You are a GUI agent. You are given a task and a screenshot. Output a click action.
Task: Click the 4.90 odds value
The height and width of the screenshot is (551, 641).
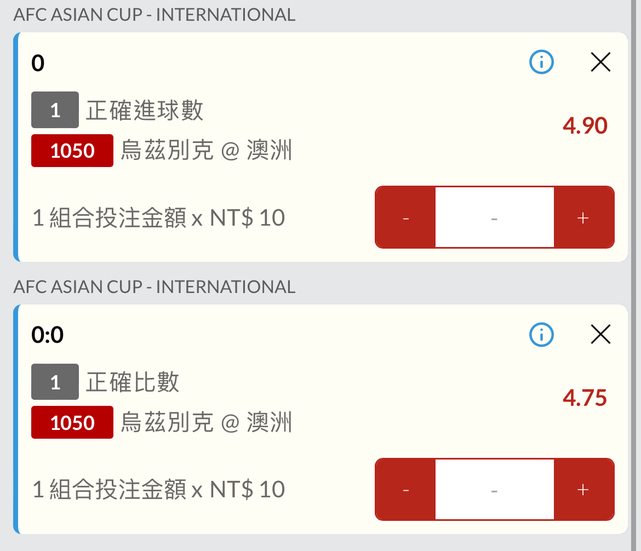pyautogui.click(x=585, y=126)
